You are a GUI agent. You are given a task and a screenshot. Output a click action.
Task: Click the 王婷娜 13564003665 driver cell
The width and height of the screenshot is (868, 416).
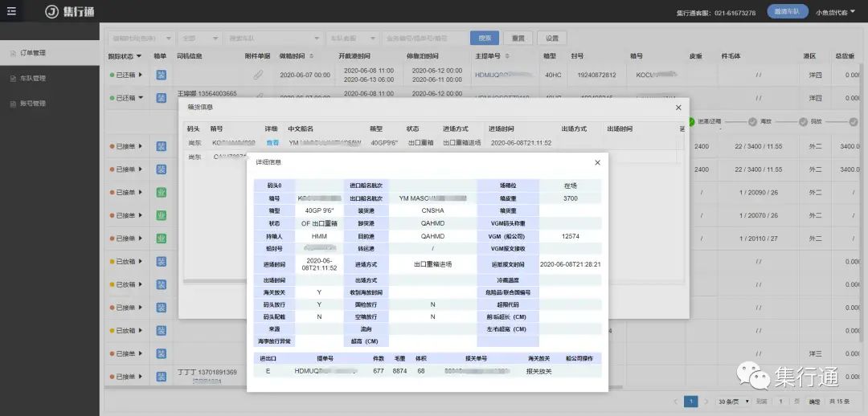[207, 93]
